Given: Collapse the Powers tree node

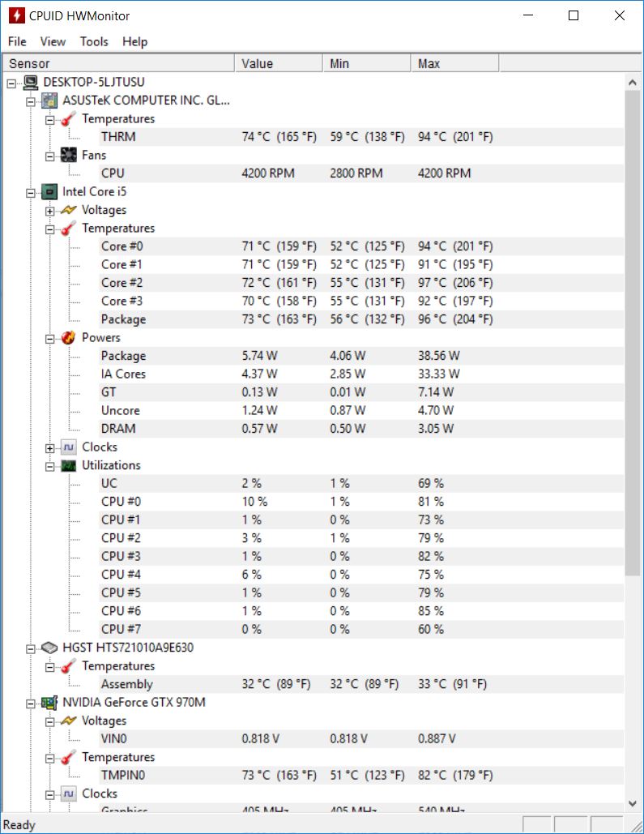Looking at the screenshot, I should [50, 338].
